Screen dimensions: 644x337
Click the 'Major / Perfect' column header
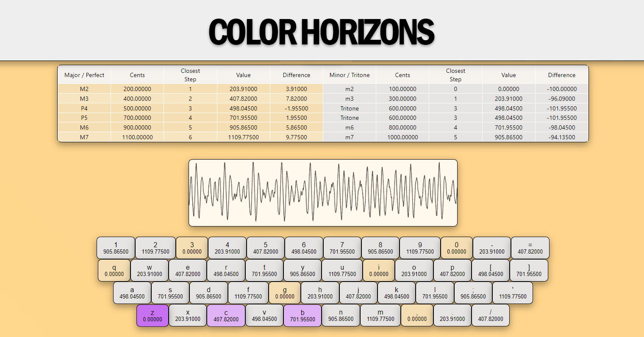tap(84, 75)
